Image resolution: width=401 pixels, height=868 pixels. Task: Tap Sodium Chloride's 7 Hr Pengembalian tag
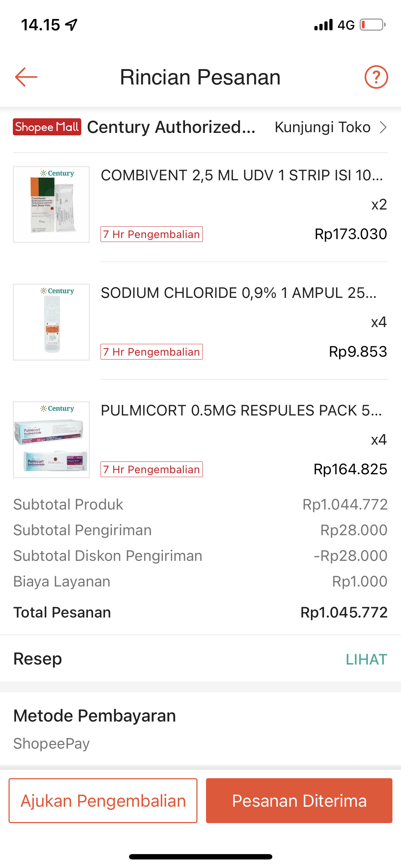[151, 352]
